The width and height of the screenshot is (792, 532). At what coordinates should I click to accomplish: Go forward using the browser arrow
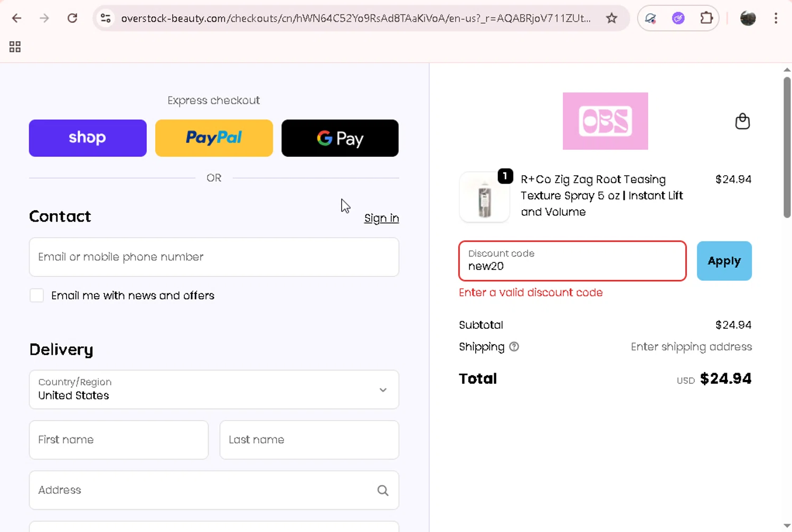[44, 18]
